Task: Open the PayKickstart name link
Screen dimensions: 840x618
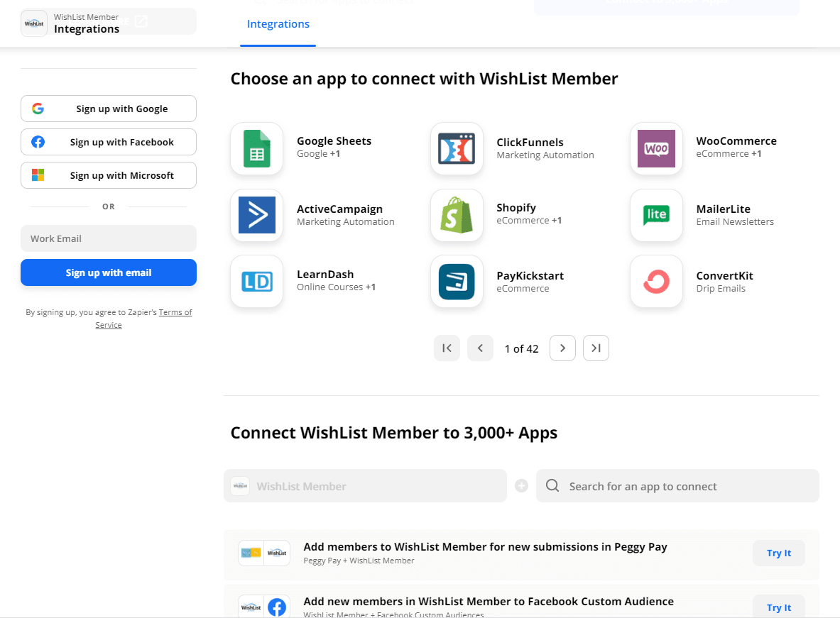Action: point(530,276)
